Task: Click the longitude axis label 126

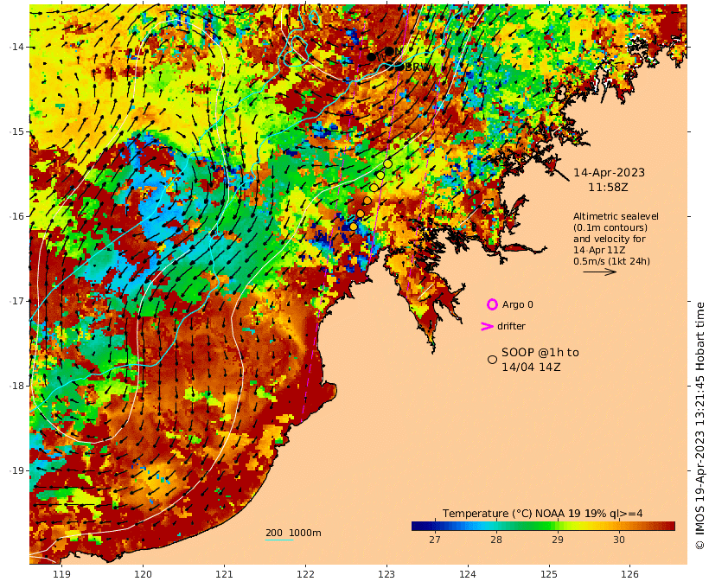Action: coord(629,574)
